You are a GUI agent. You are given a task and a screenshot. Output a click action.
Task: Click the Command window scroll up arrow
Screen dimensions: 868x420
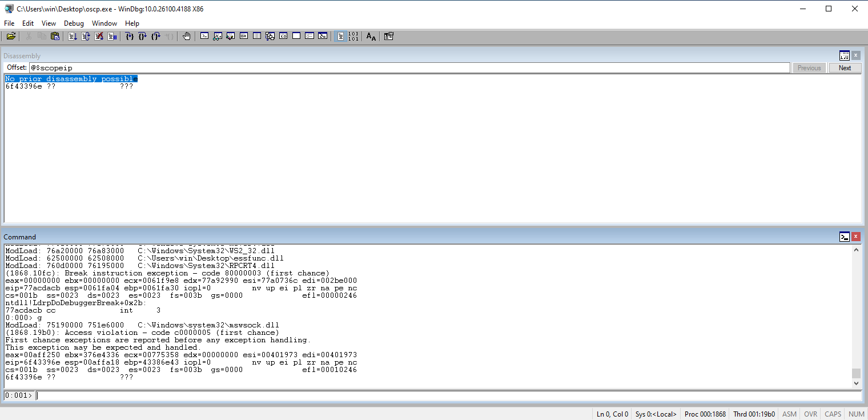click(x=856, y=250)
